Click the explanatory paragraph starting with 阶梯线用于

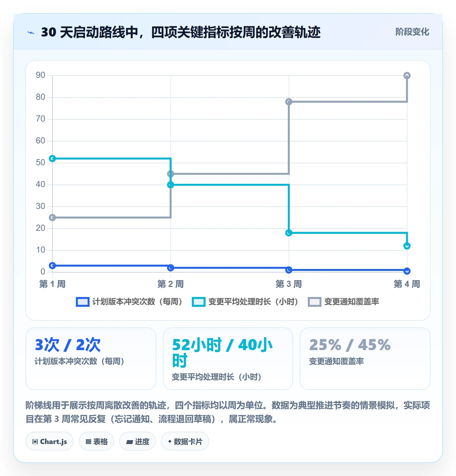[228, 412]
